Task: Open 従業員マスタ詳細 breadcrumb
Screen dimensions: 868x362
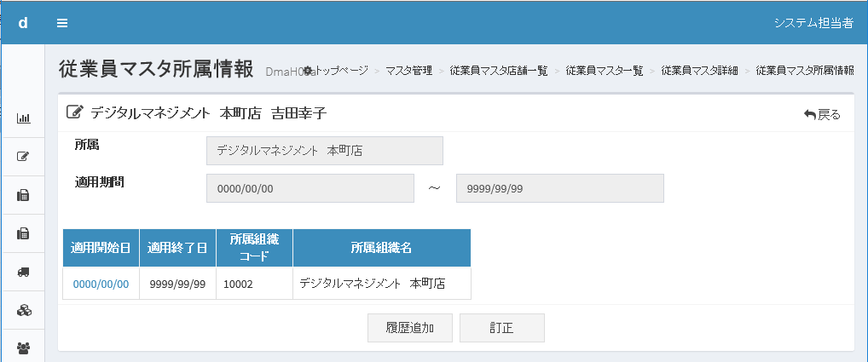Action: click(699, 71)
